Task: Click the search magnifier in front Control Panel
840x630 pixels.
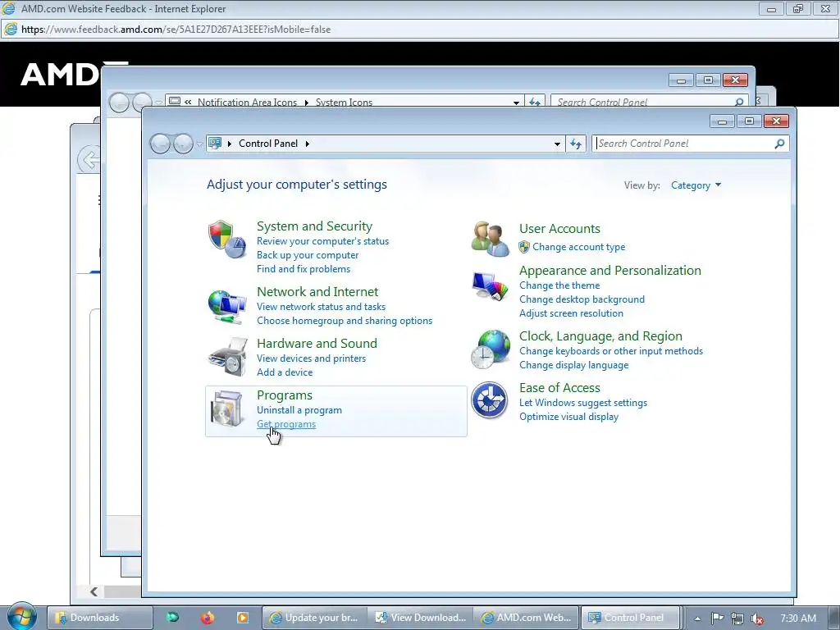Action: pyautogui.click(x=779, y=144)
